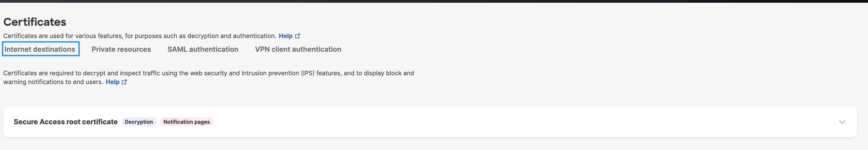
Task: Click the dark bar at the top of the page
Action: 434,1
